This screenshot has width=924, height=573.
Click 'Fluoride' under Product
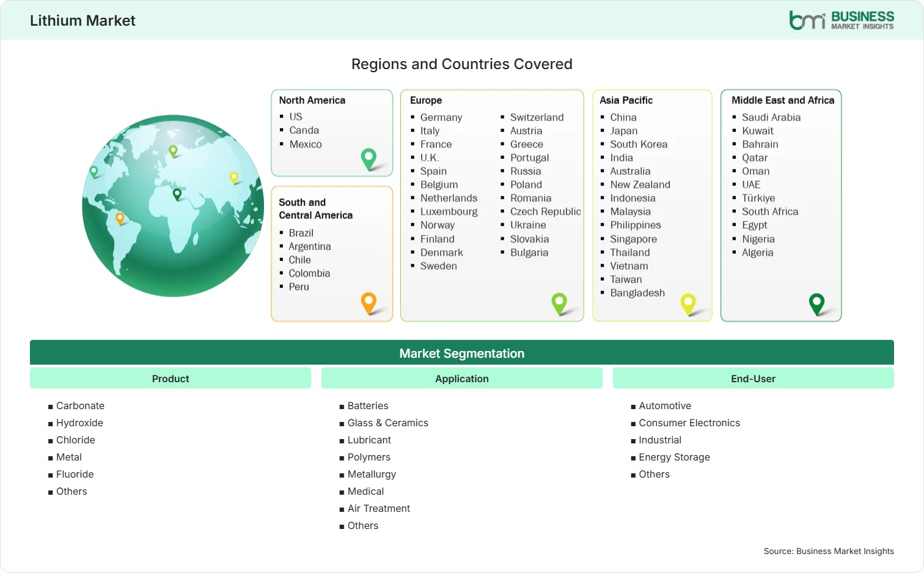75,474
